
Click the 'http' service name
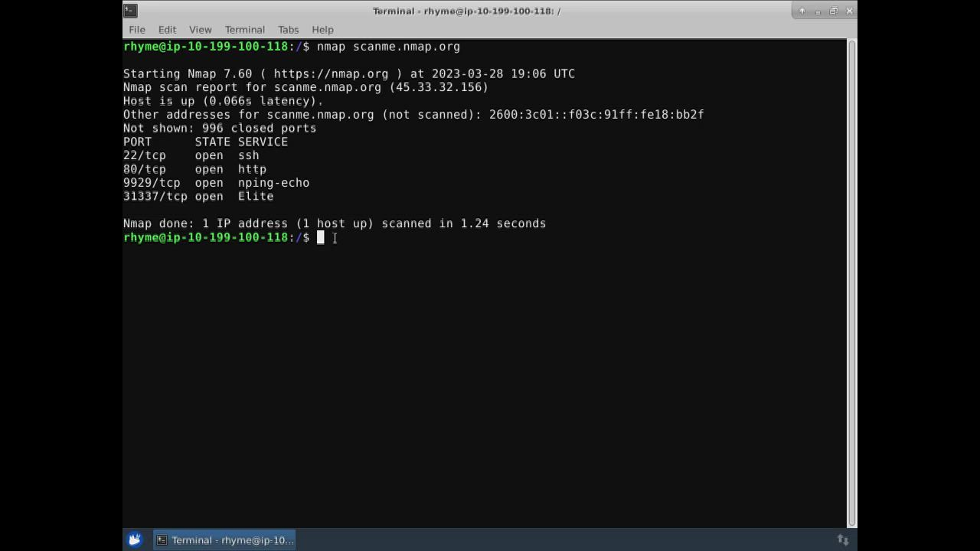click(x=252, y=169)
